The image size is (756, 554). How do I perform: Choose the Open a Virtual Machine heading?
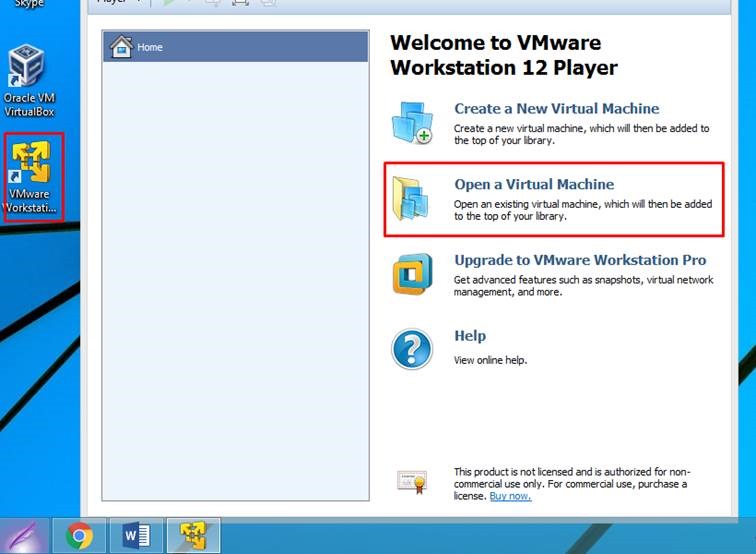coord(534,184)
